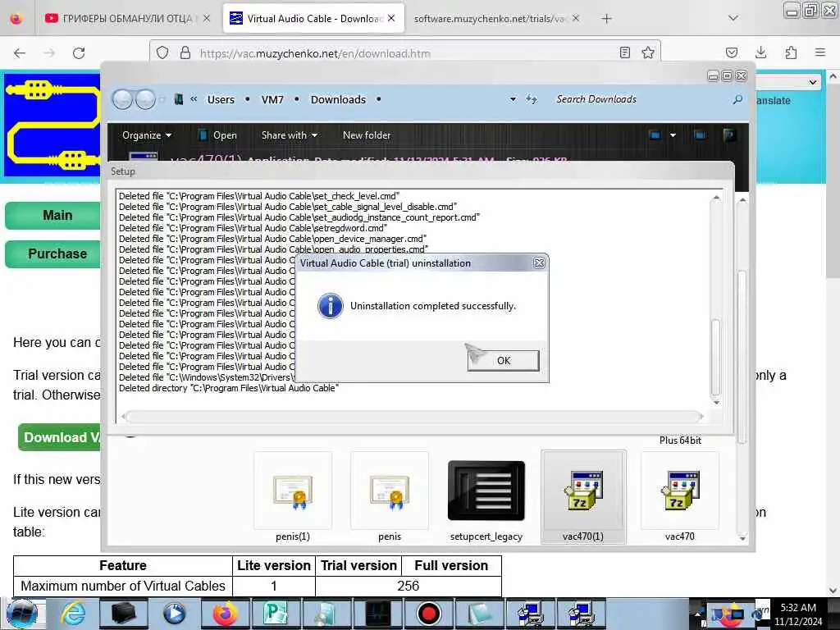Open a new Firefox tab
The height and width of the screenshot is (630, 840).
coord(606,19)
